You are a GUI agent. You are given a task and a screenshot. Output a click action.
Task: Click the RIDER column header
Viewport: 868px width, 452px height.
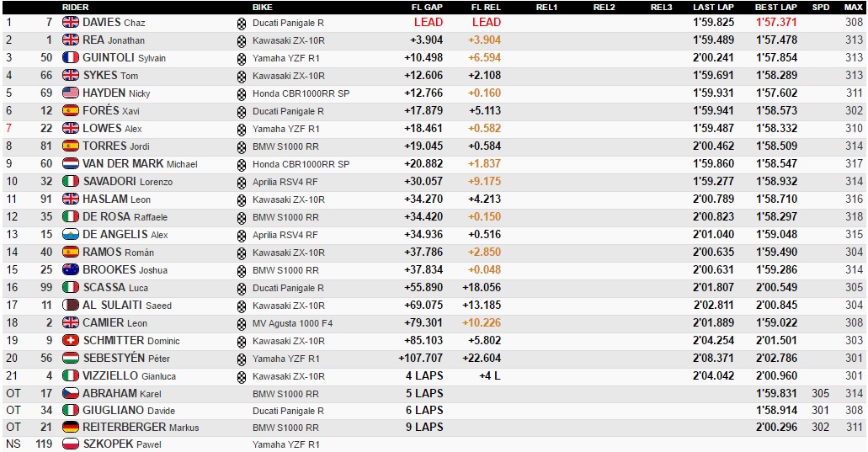tap(76, 7)
